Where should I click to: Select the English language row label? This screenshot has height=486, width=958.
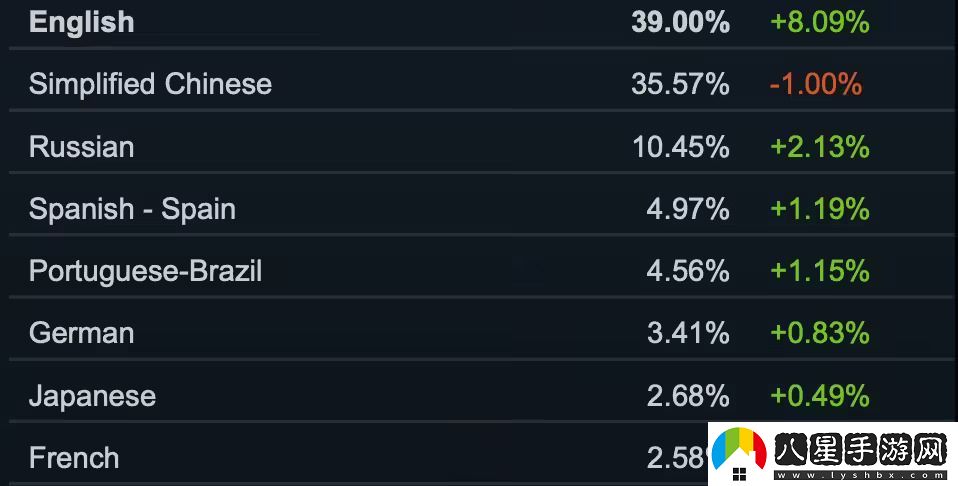coord(81,22)
